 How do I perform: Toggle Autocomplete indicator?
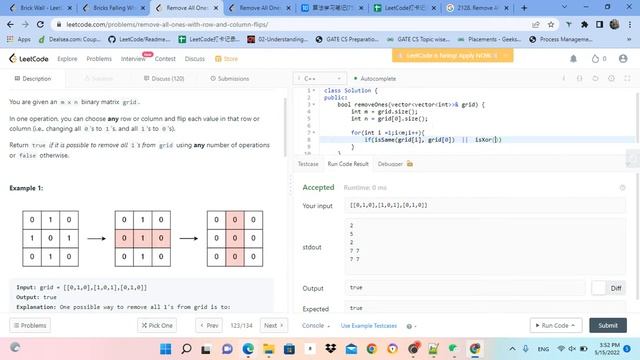tap(375, 78)
